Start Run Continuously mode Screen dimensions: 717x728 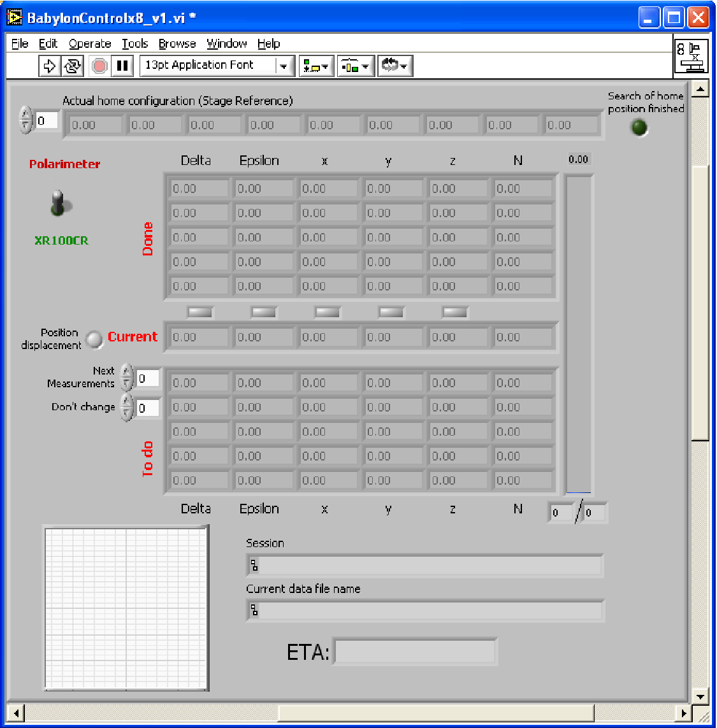73,66
